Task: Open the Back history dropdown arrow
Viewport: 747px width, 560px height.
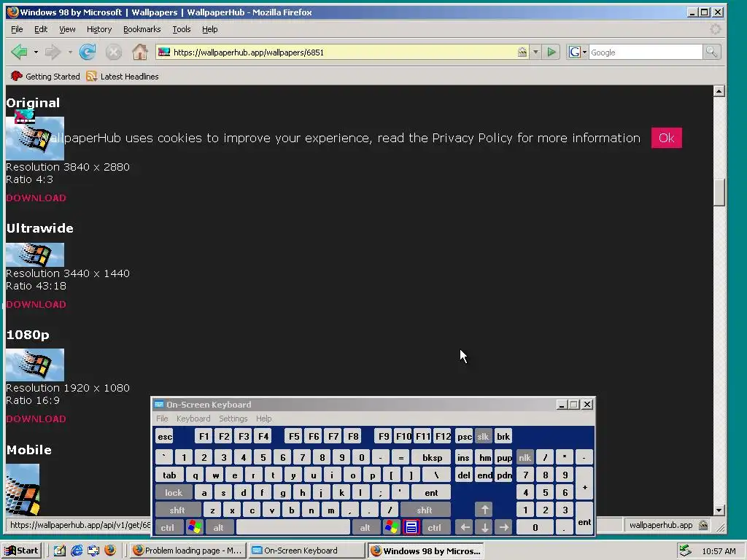Action: [x=36, y=52]
